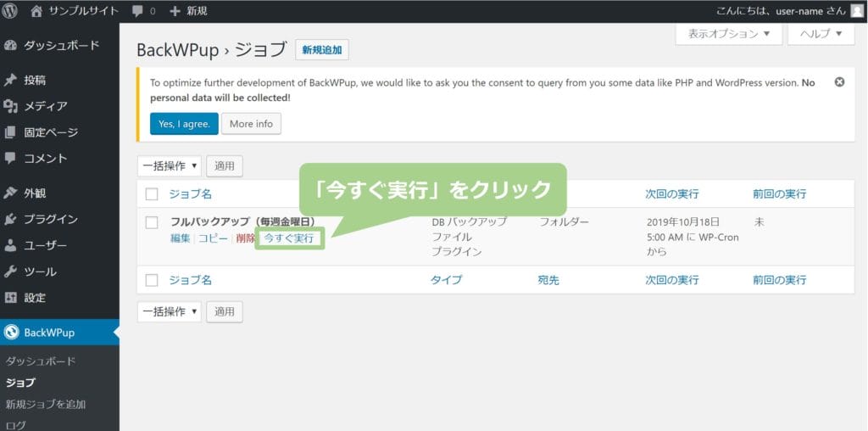
Task: Click the WordPress logo icon in admin bar
Action: pos(11,11)
